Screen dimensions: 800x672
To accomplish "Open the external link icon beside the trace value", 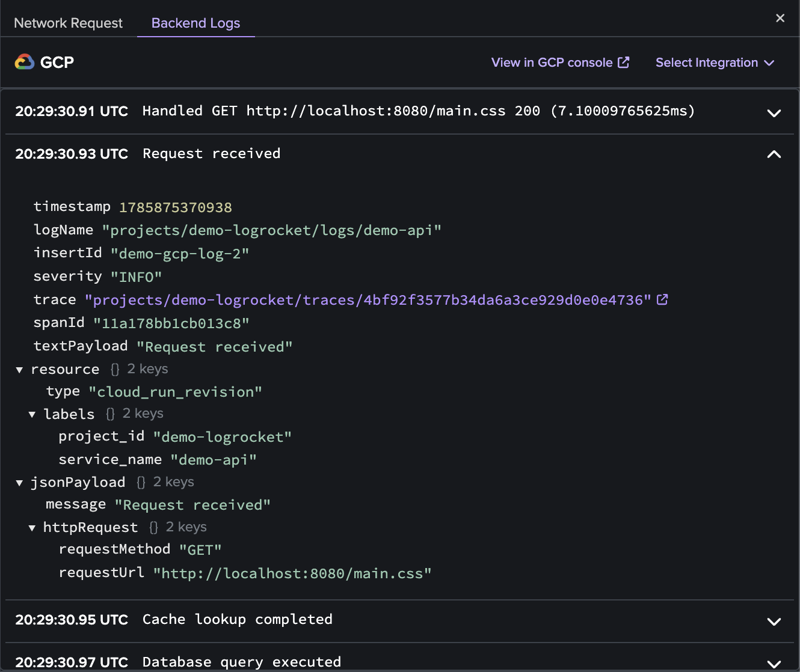I will click(662, 299).
